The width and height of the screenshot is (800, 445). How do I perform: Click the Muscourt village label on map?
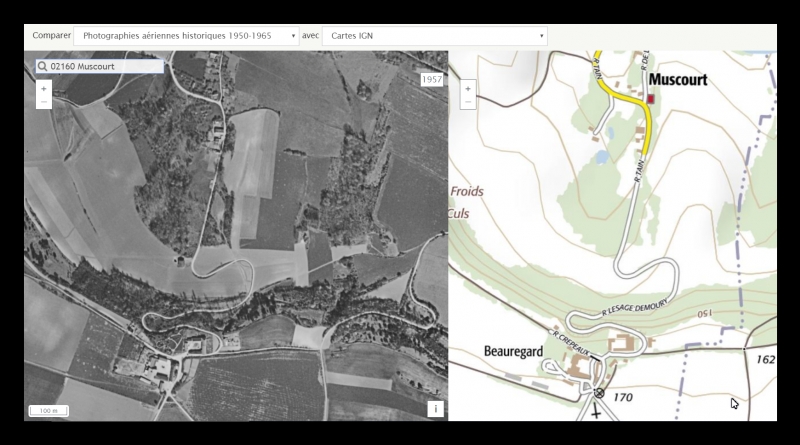(x=678, y=80)
